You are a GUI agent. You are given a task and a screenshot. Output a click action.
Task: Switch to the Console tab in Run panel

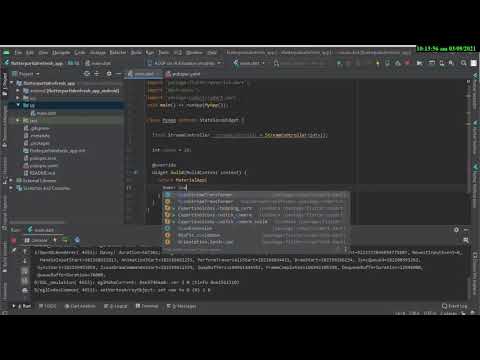[x=36, y=240]
